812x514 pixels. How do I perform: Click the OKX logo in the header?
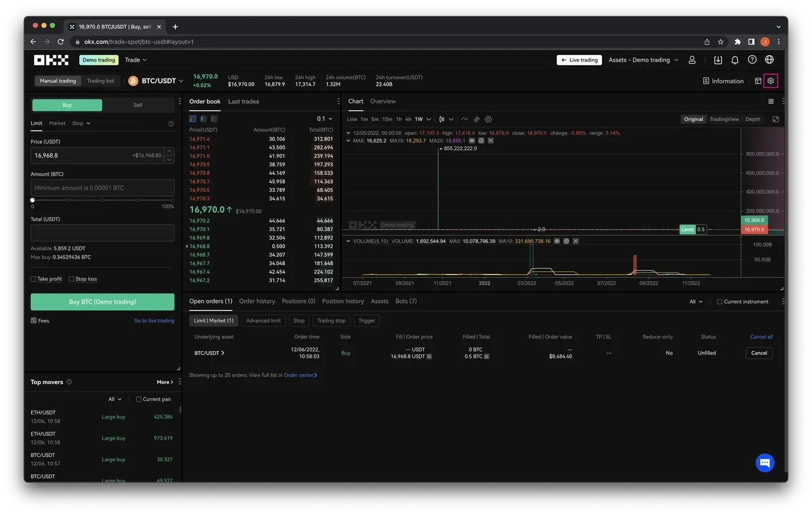51,60
